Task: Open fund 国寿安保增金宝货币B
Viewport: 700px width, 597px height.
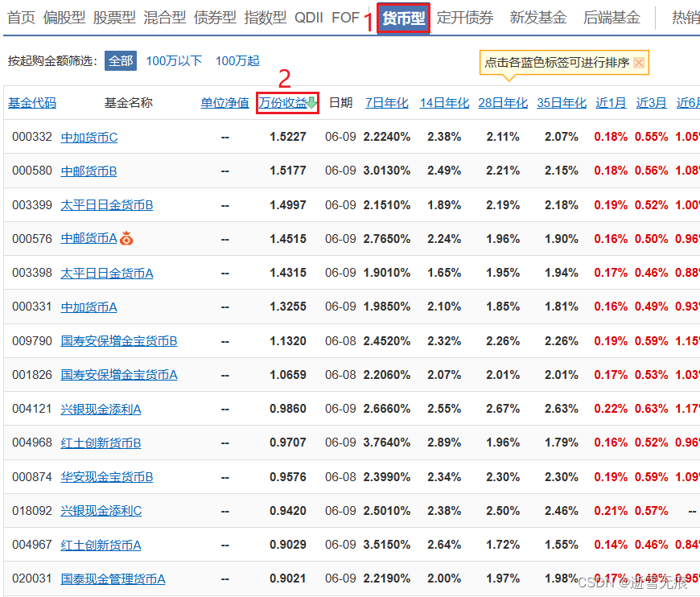Action: pos(119,340)
